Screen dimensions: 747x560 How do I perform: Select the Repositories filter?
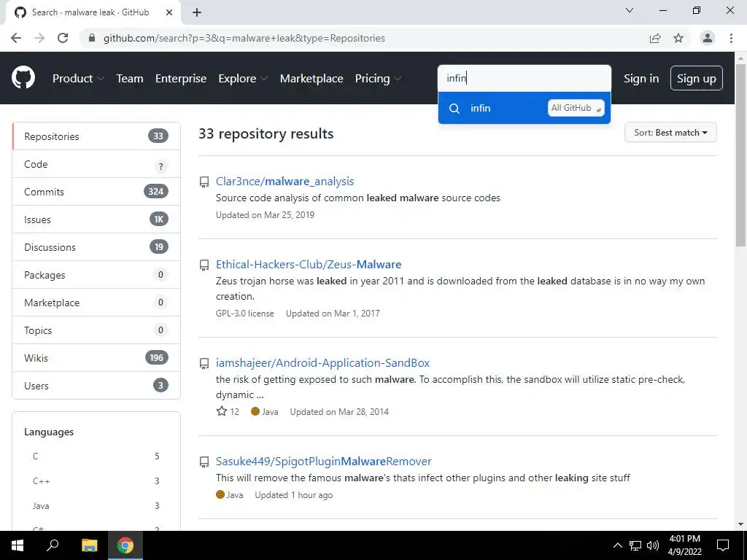click(x=96, y=136)
